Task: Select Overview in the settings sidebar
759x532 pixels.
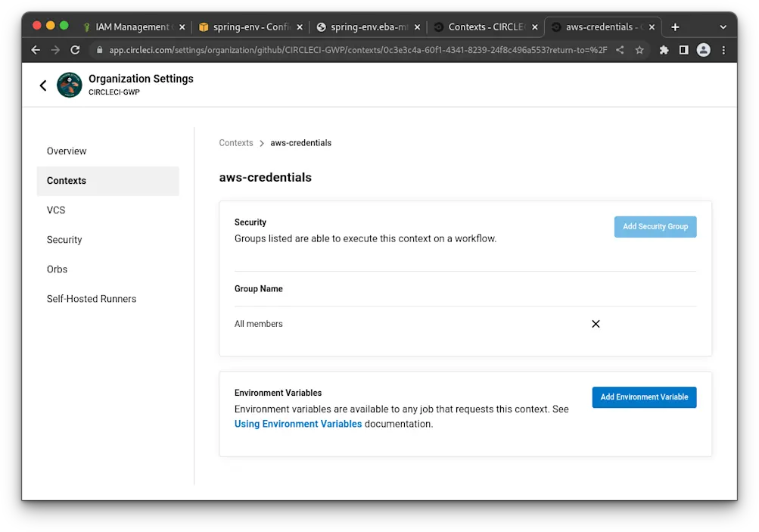Action: click(x=67, y=151)
